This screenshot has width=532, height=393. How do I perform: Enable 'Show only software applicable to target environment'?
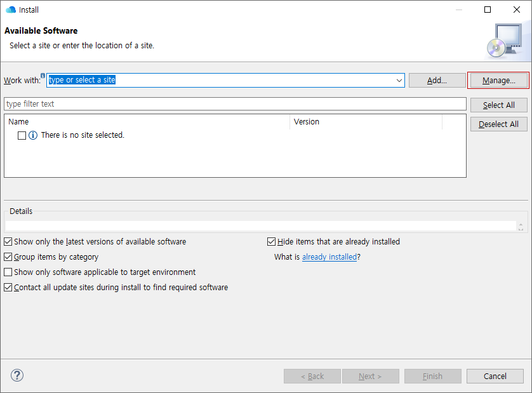(8, 272)
